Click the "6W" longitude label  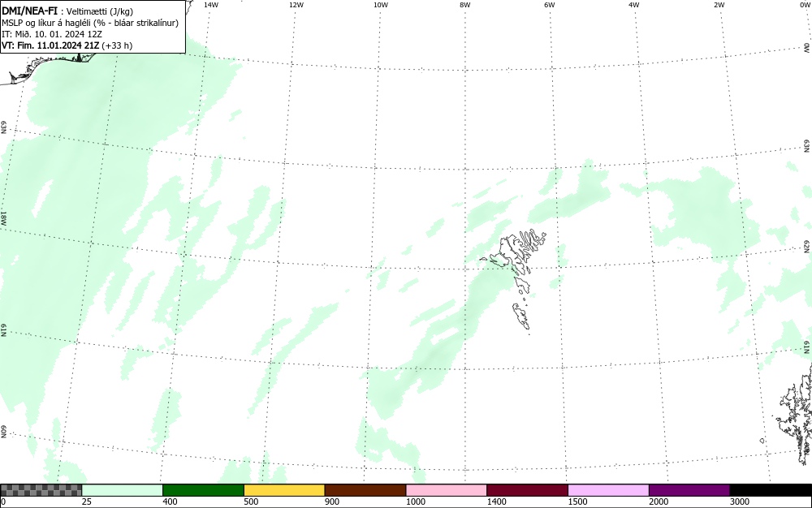(x=550, y=5)
